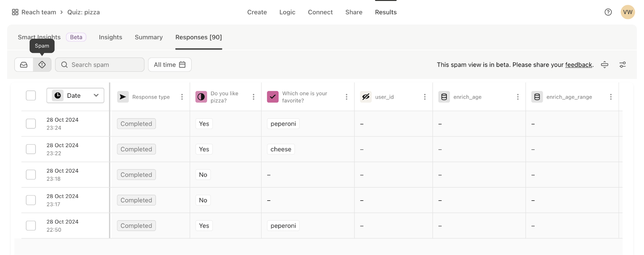
Task: Open Response type column options menu
Action: coord(182,97)
